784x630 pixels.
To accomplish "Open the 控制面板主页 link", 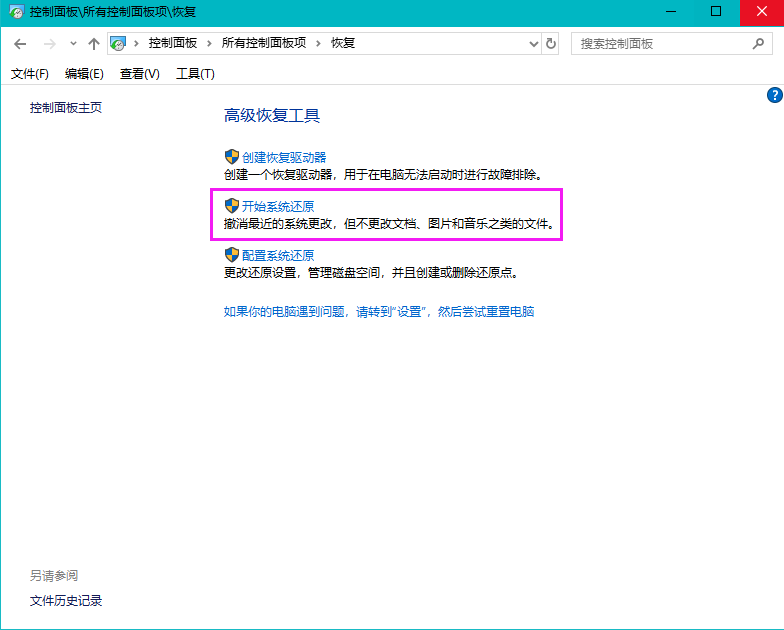I will [x=66, y=108].
